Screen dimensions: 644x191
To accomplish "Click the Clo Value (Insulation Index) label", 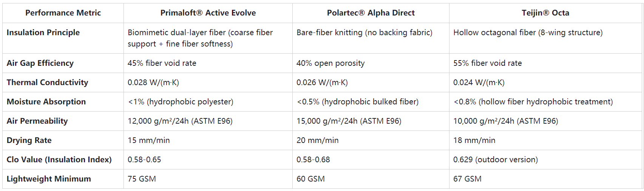I will (59, 160).
